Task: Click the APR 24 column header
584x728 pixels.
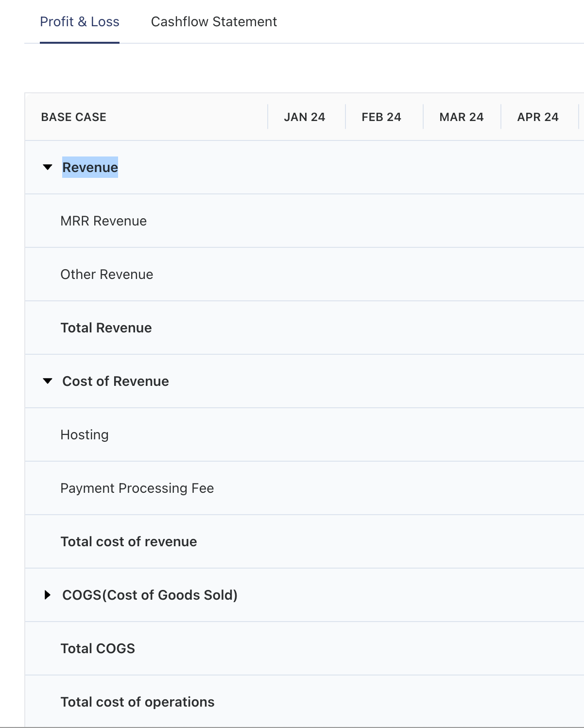Action: [538, 117]
